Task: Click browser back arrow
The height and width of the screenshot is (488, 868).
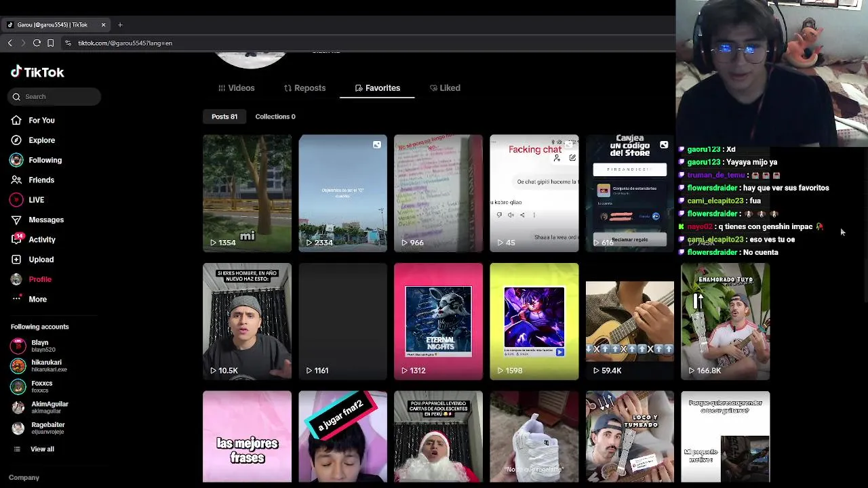Action: 10,43
